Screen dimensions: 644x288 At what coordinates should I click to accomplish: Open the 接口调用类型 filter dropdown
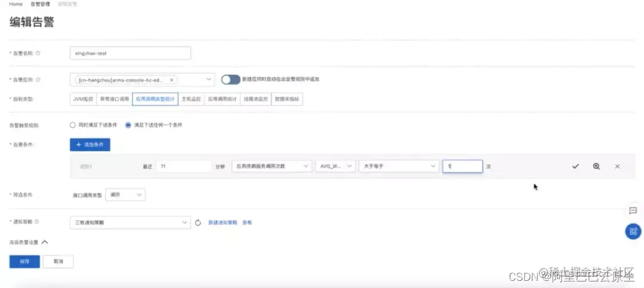coord(125,195)
